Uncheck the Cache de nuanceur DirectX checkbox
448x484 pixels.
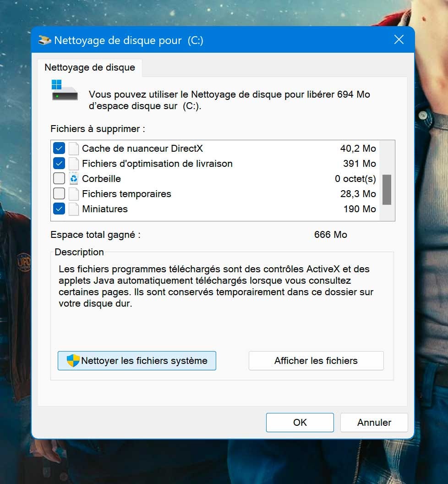pyautogui.click(x=59, y=148)
